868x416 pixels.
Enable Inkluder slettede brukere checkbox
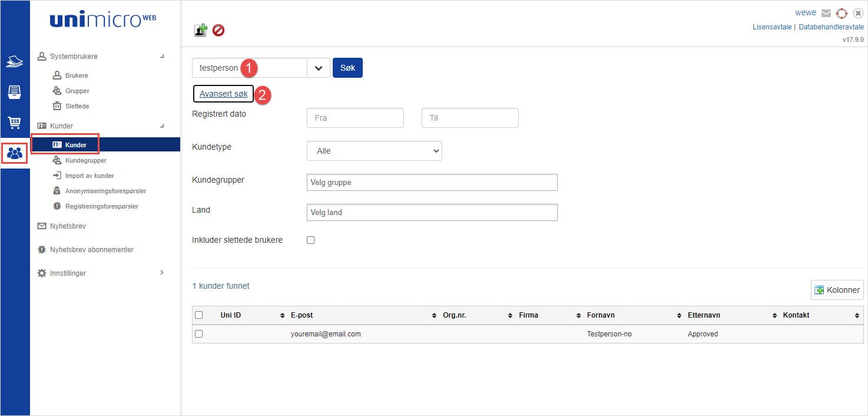[x=311, y=240]
